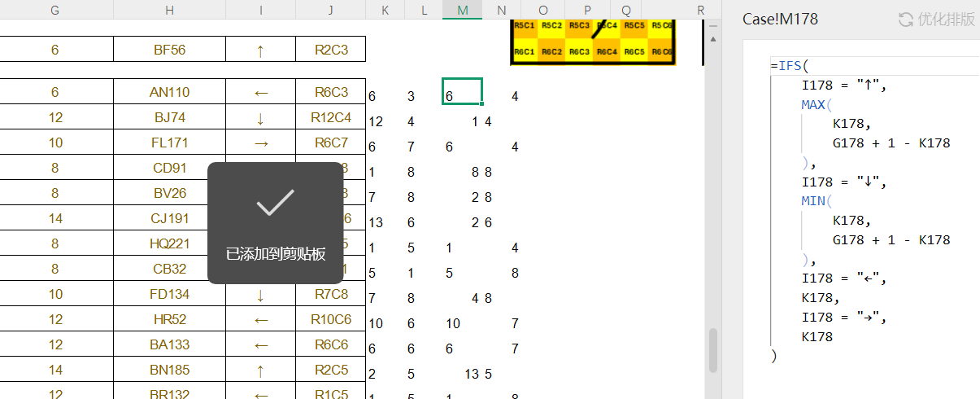Select column M header
Screen dimensions: 980x399
click(463, 10)
